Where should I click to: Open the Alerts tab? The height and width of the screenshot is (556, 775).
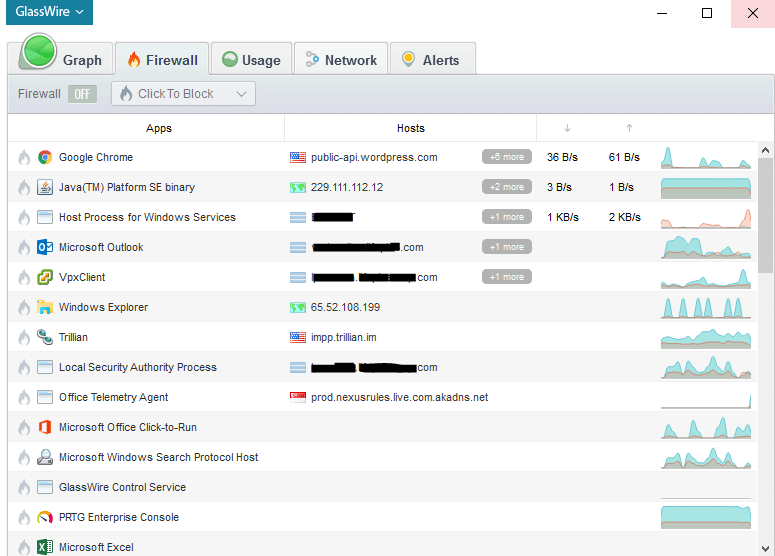click(x=433, y=59)
